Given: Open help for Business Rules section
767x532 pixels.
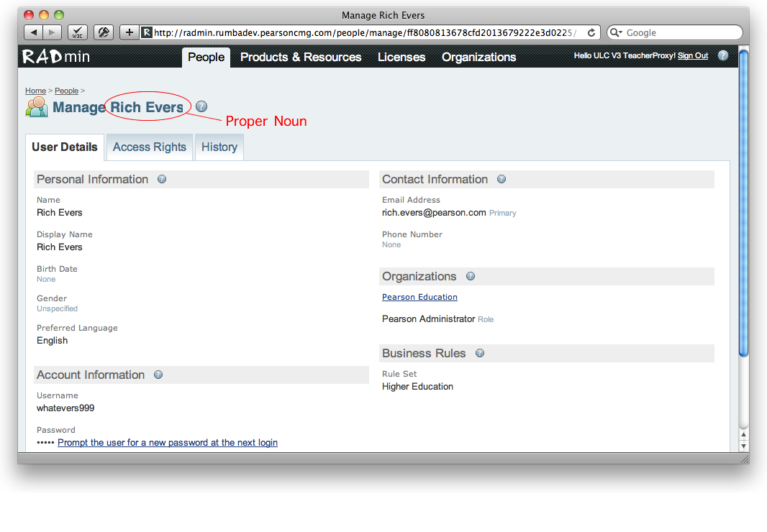Looking at the screenshot, I should coord(480,353).
